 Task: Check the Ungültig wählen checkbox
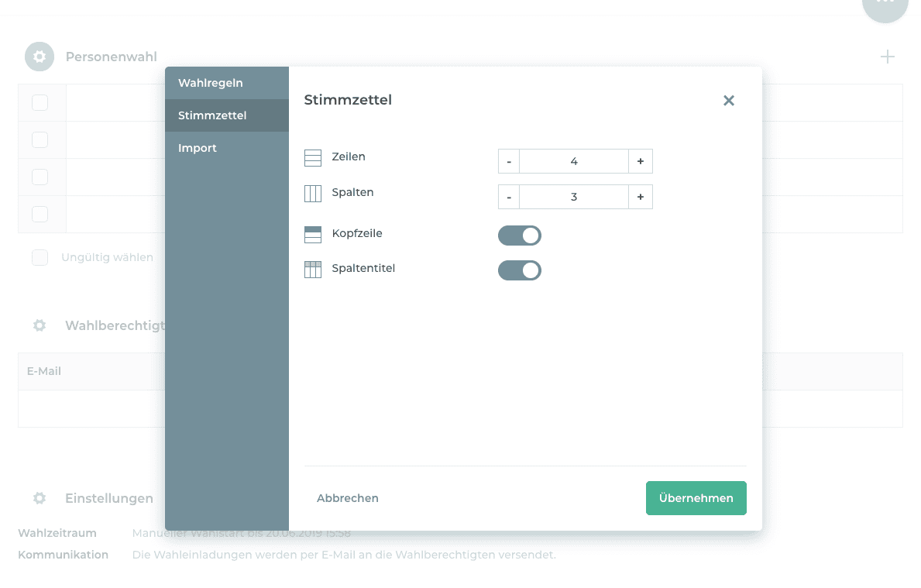pos(40,258)
